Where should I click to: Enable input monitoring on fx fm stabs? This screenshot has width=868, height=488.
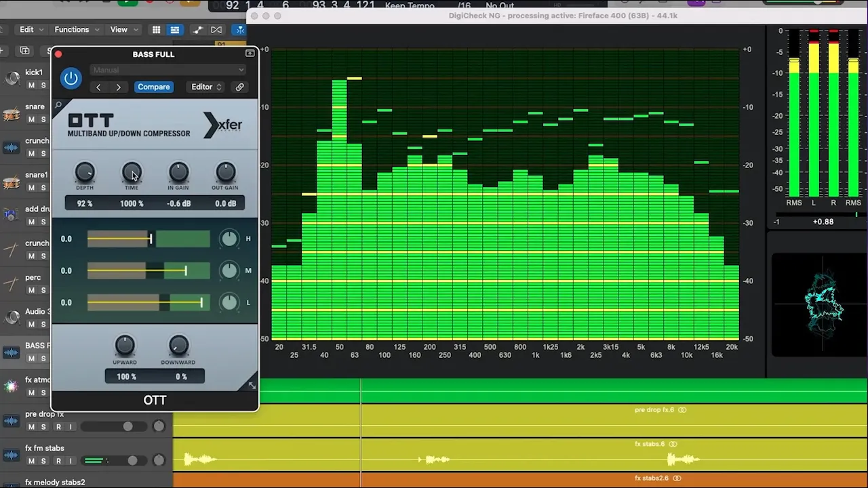pos(70,461)
